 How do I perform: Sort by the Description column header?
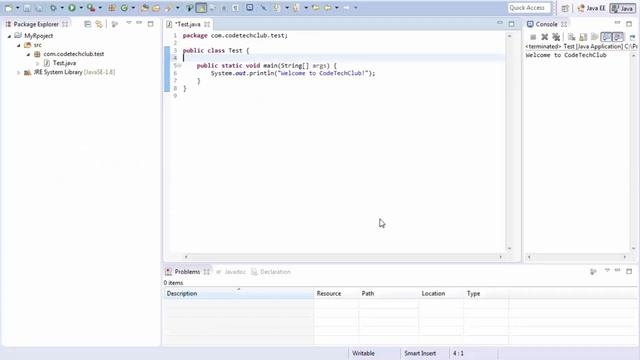(239, 293)
